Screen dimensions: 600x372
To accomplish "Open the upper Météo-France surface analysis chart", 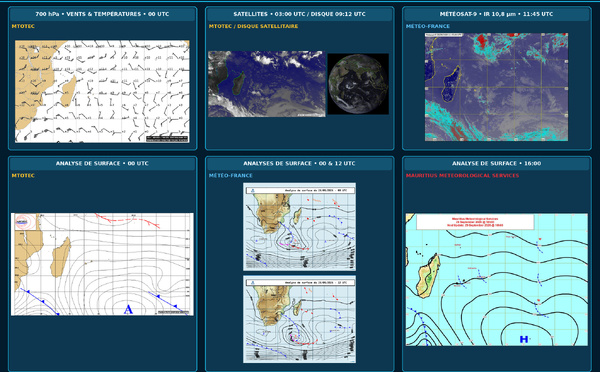I will [x=300, y=227].
